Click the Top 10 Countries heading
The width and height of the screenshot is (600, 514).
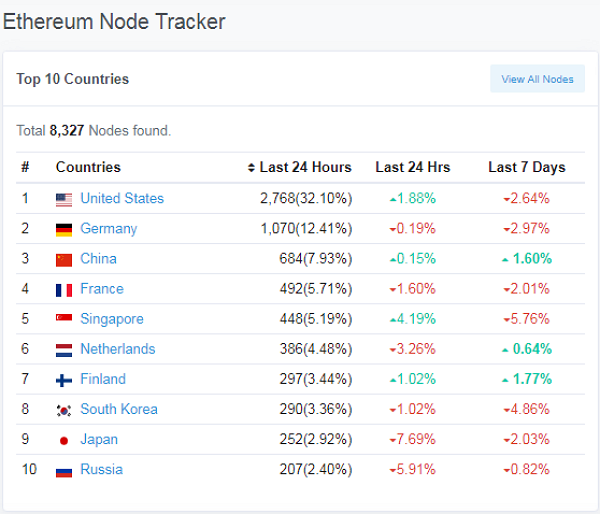73,79
